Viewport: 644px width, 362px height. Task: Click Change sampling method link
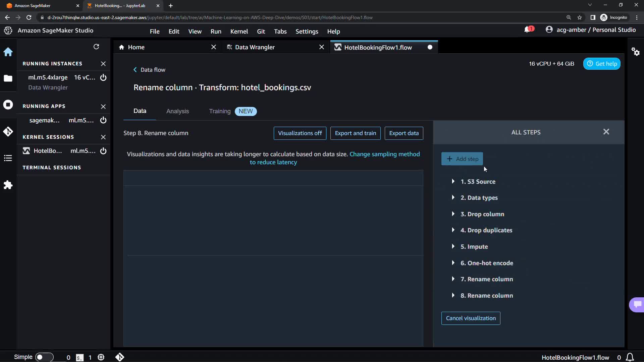click(x=384, y=154)
